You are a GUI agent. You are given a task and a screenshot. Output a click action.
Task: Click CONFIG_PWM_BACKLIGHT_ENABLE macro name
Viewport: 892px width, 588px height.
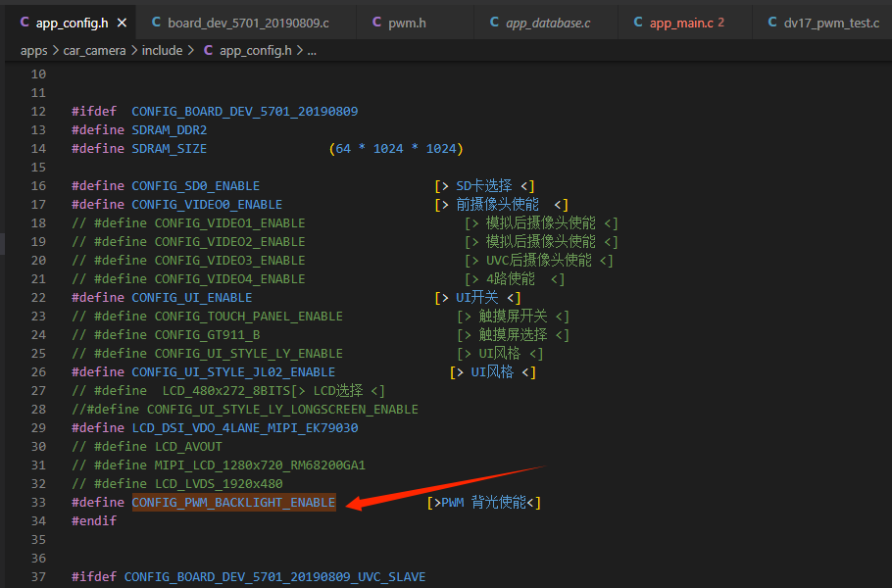(x=234, y=502)
